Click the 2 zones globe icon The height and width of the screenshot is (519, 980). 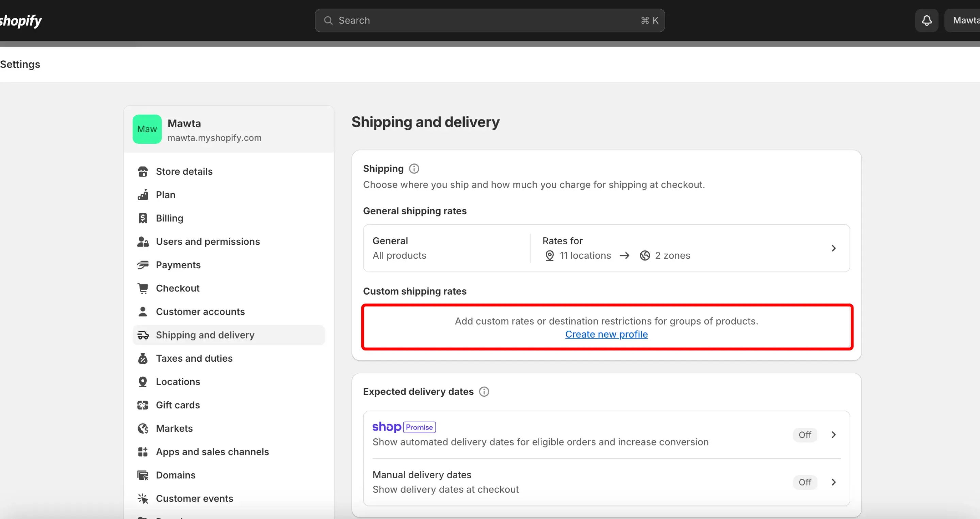tap(644, 255)
